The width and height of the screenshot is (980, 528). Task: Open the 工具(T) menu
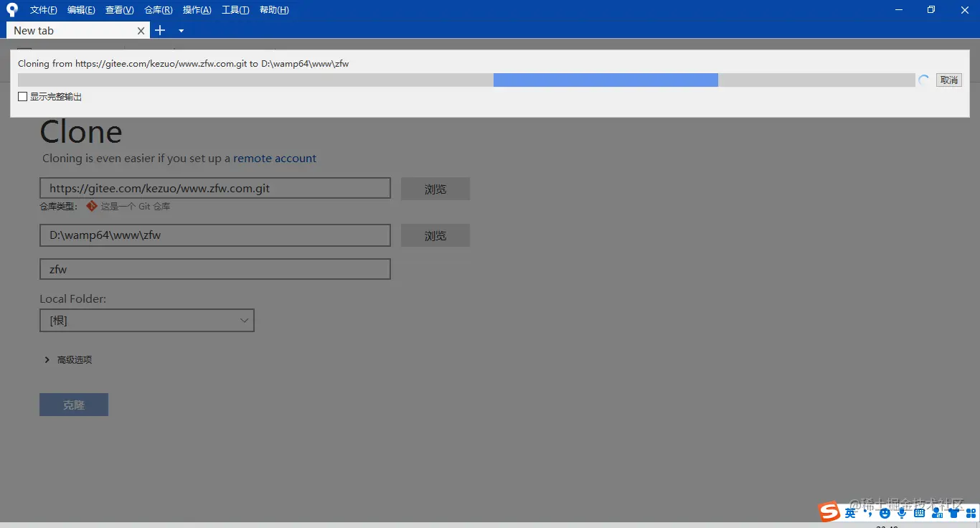coord(235,10)
